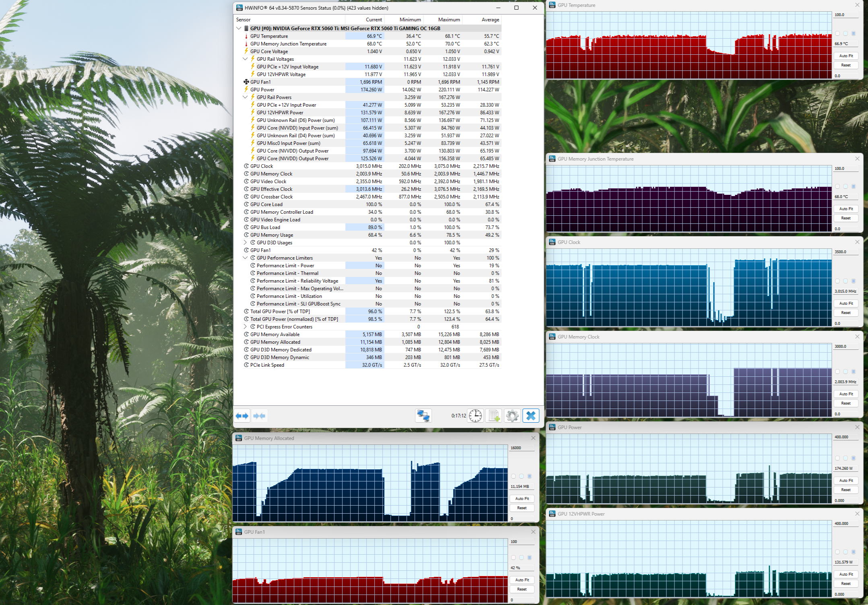
Task: Click the blue X close-sensors icon
Action: 531,416
